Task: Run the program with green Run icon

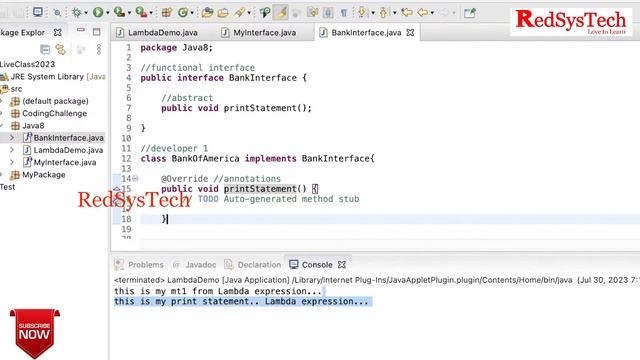Action: coord(98,13)
